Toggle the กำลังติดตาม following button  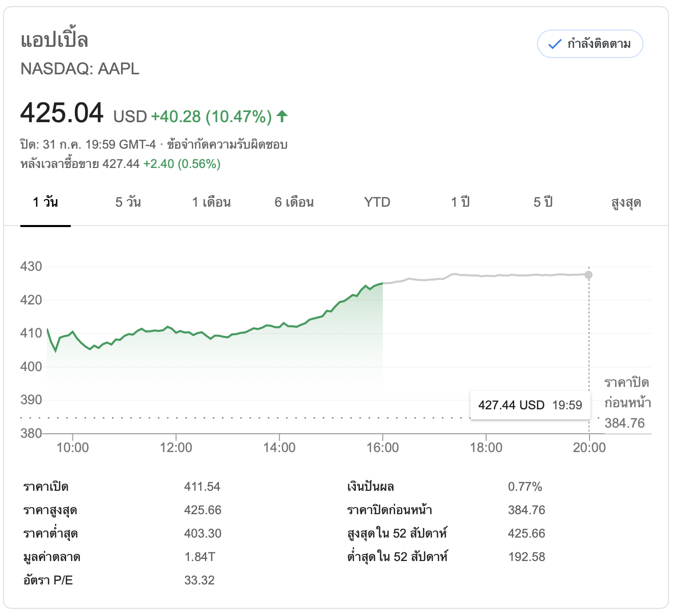[x=590, y=44]
